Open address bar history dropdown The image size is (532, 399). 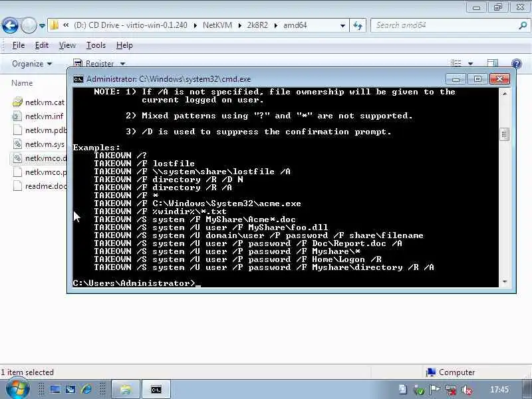[342, 25]
